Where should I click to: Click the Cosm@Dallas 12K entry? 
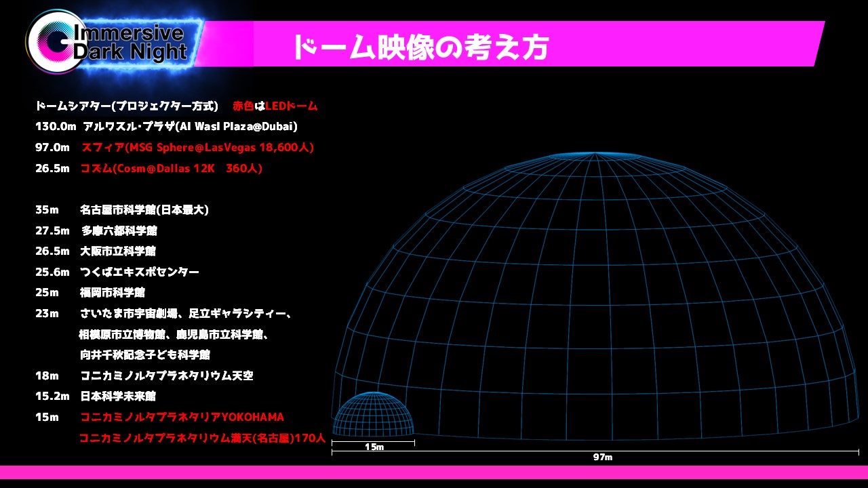click(x=171, y=168)
